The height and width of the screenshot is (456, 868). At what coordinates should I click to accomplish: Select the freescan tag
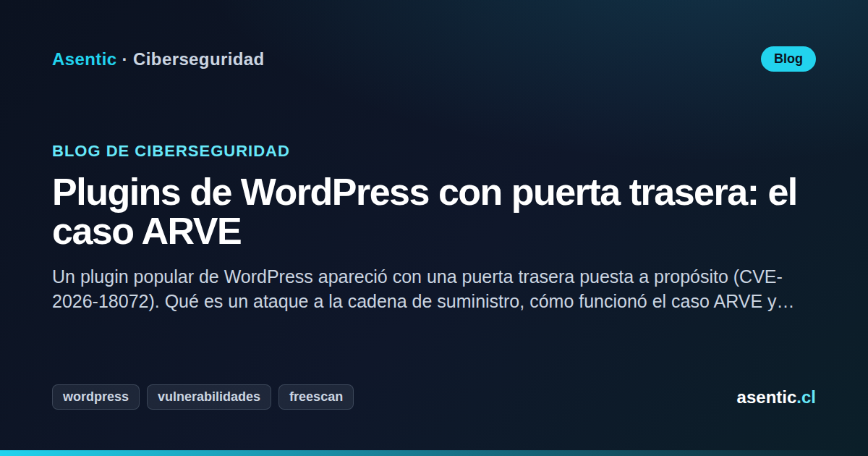point(316,397)
